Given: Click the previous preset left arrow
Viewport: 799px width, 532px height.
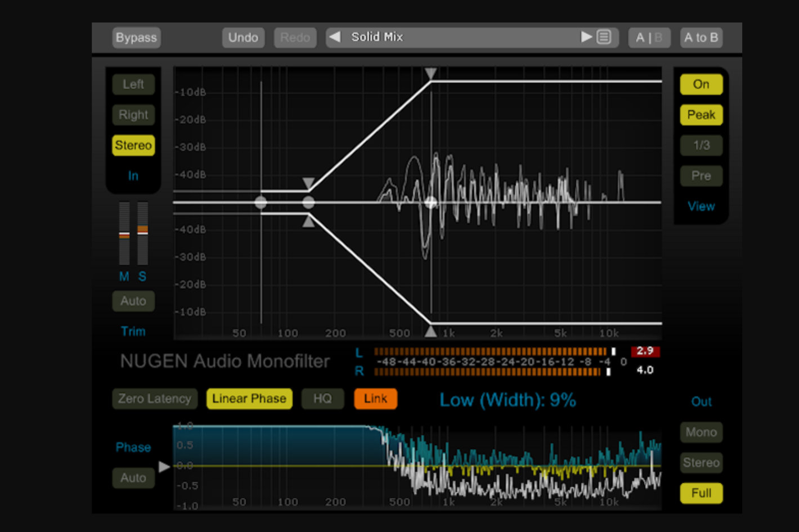Looking at the screenshot, I should (x=335, y=37).
